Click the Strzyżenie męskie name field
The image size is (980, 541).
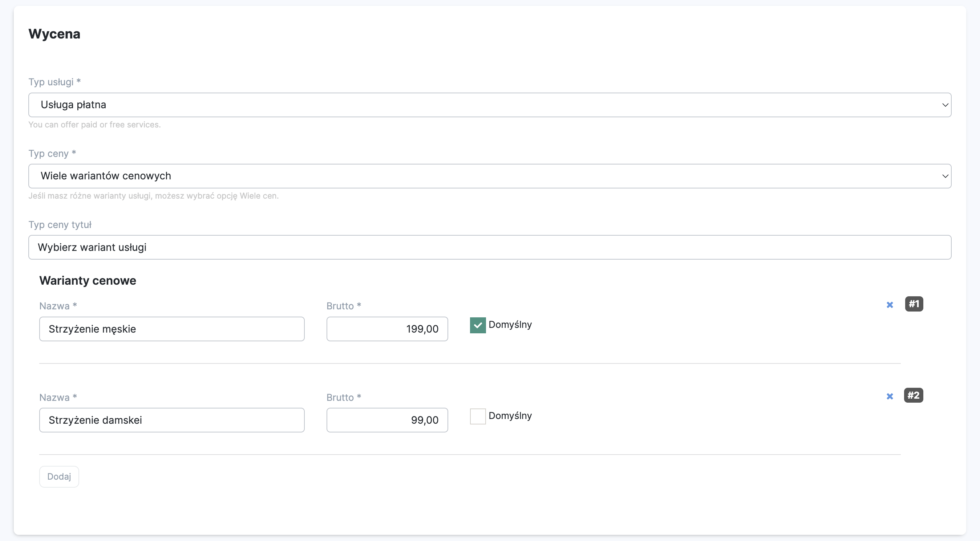[171, 329]
